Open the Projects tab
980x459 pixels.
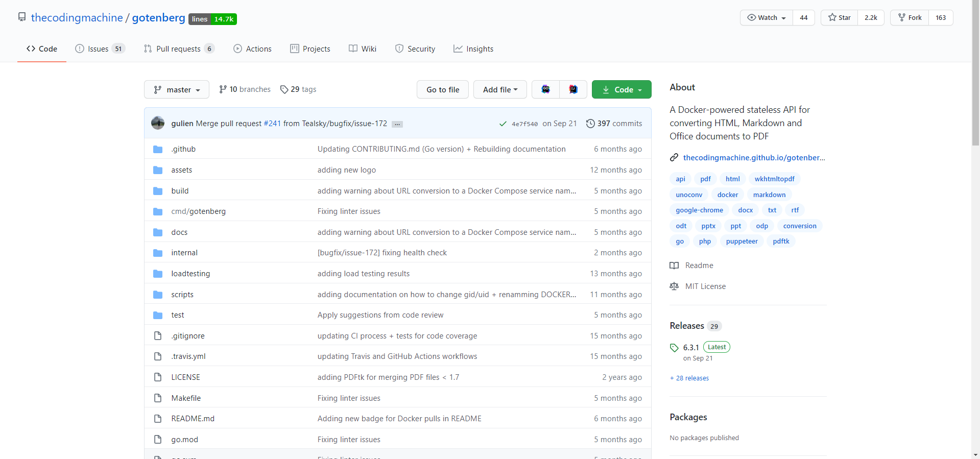pos(310,49)
